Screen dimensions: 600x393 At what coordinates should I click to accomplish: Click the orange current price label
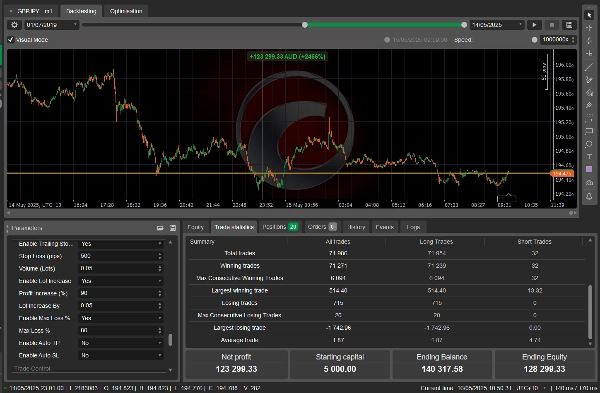point(562,174)
